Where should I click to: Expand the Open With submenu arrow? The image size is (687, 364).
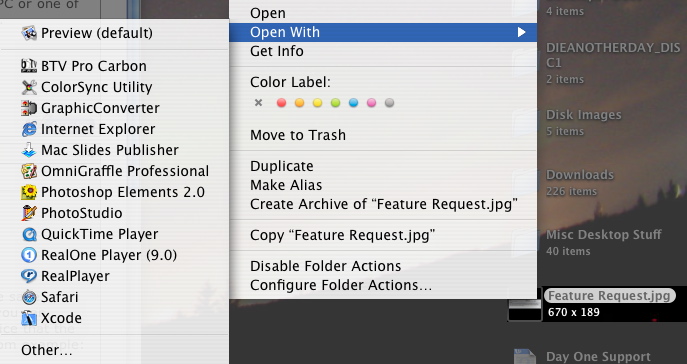(x=521, y=32)
